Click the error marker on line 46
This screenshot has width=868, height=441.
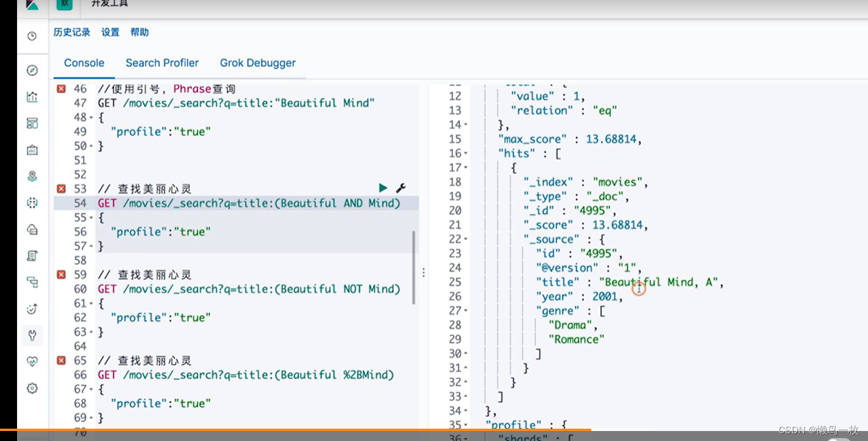click(61, 89)
